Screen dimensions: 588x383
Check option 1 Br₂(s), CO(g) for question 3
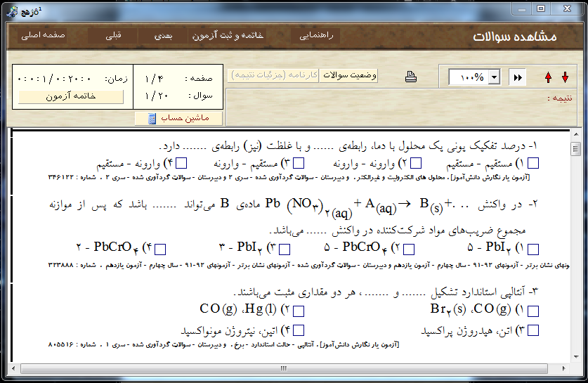click(x=533, y=311)
